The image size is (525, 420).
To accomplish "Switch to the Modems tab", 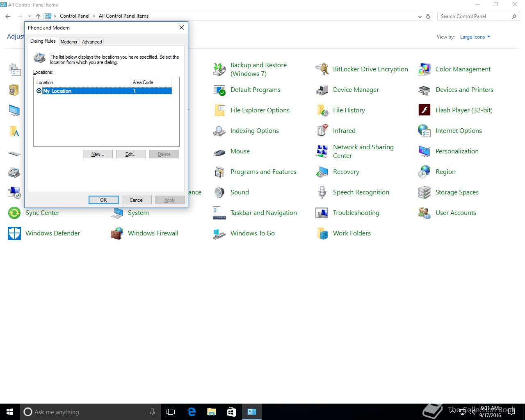I will [68, 42].
